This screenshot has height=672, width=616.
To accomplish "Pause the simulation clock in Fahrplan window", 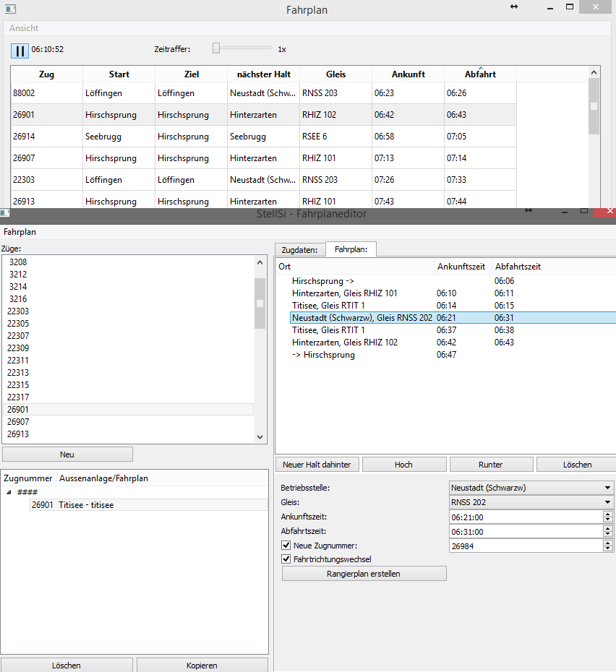I will (x=20, y=51).
